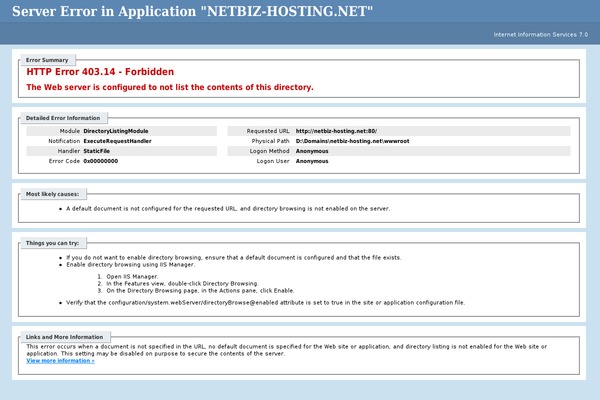600x400 pixels.
Task: Click the 'Logon Method' field label
Action: pos(269,151)
